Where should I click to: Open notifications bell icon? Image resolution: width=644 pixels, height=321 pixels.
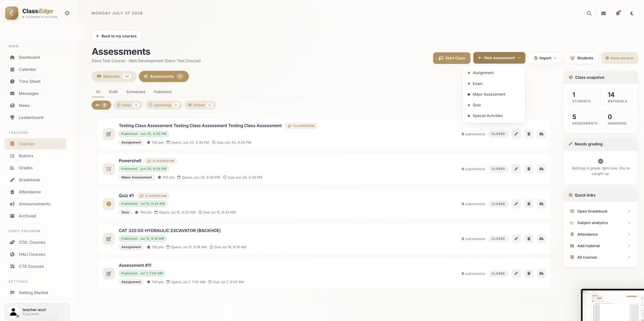click(x=618, y=13)
